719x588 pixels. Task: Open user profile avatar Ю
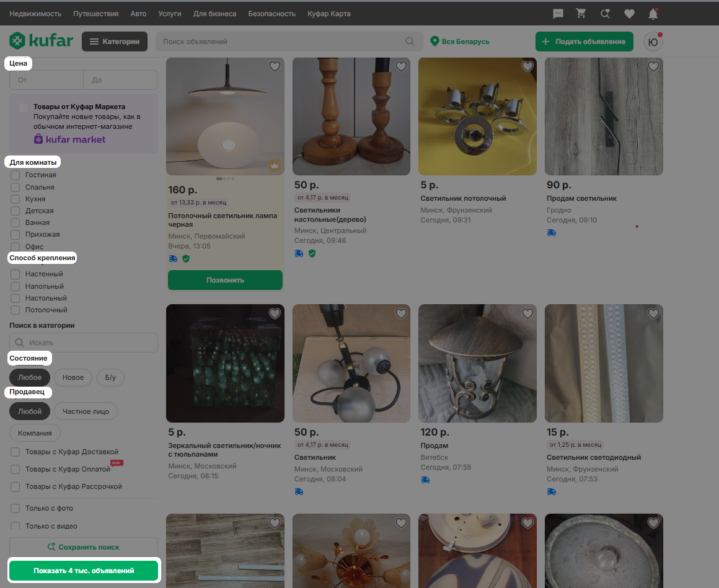[x=653, y=42]
